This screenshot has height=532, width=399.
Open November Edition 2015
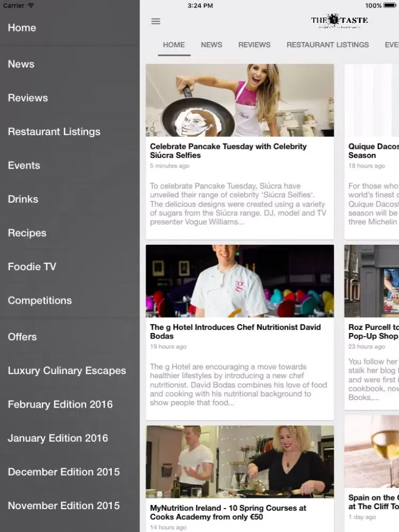(x=64, y=505)
